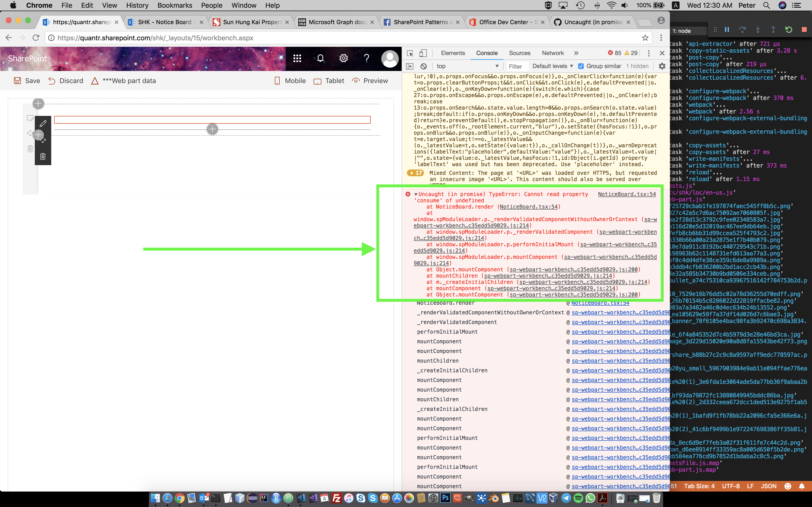Screen dimensions: 812x507
Task: Switch to the SHK Notice Board browser tab
Action: pyautogui.click(x=164, y=22)
